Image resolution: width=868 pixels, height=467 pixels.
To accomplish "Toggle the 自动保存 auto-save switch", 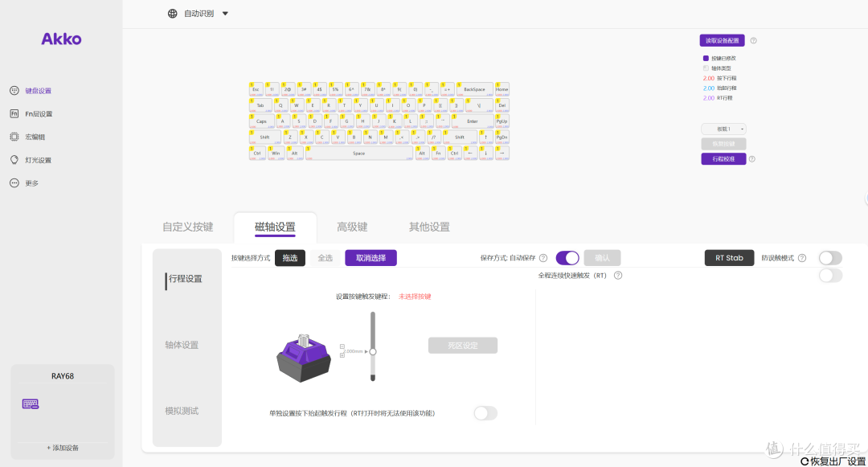I will pos(567,258).
